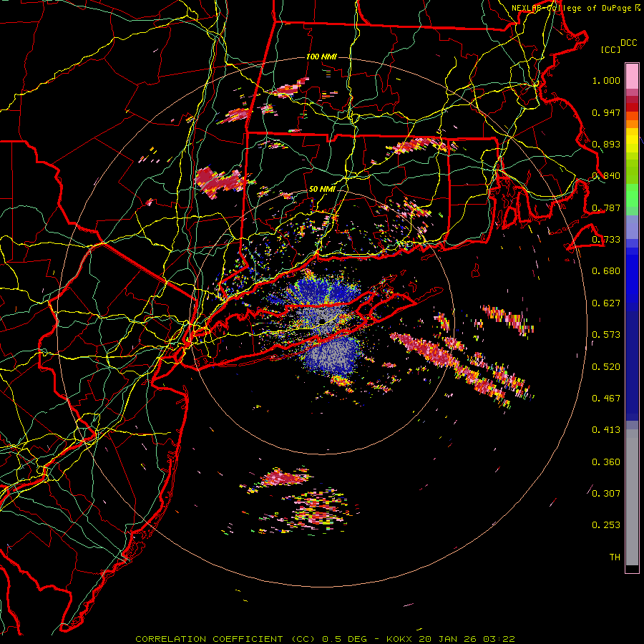
Task: Click the CORRELATION COEFFICIENT (CC) caption text
Action: (225, 639)
